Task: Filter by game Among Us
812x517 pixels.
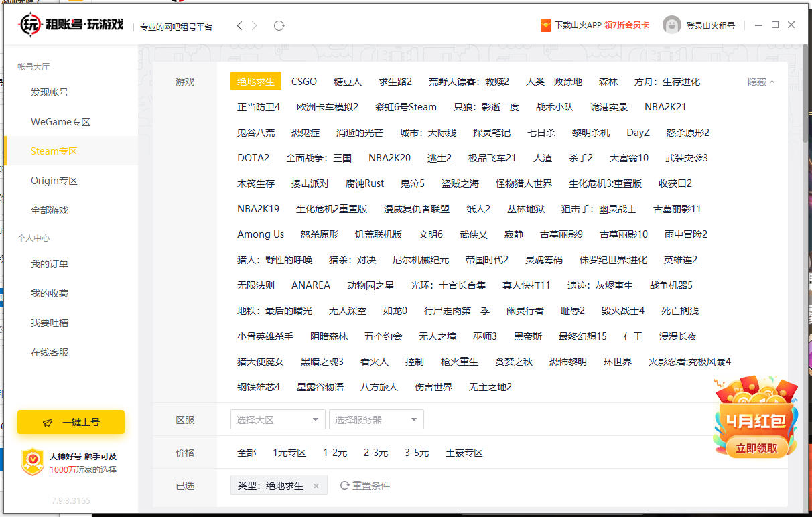Action: pos(261,234)
